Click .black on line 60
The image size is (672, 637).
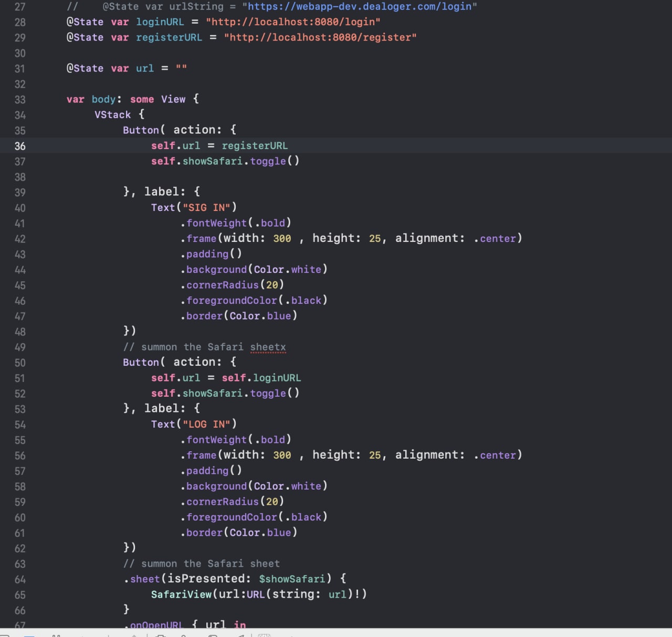303,517
